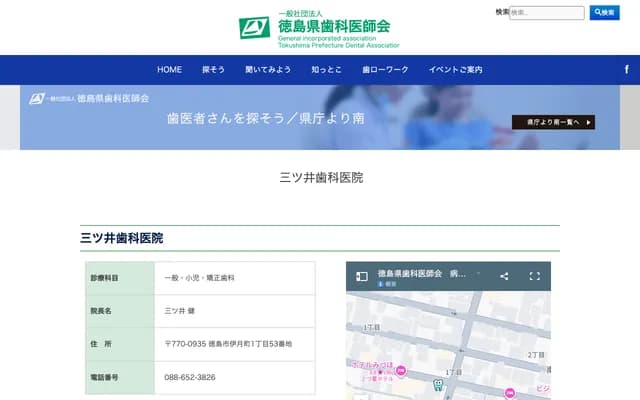The image size is (640, 400).
Task: Expand map to fullscreen view
Action: pyautogui.click(x=534, y=276)
